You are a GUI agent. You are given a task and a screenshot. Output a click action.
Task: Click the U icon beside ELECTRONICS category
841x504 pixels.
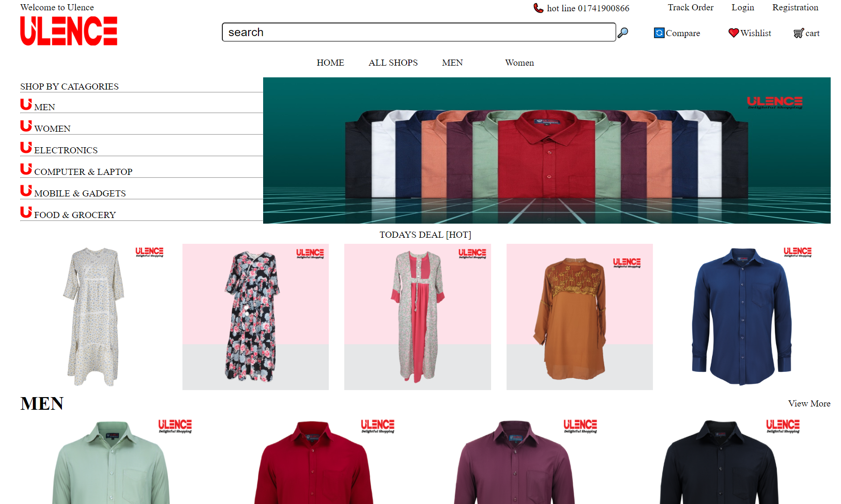point(26,147)
